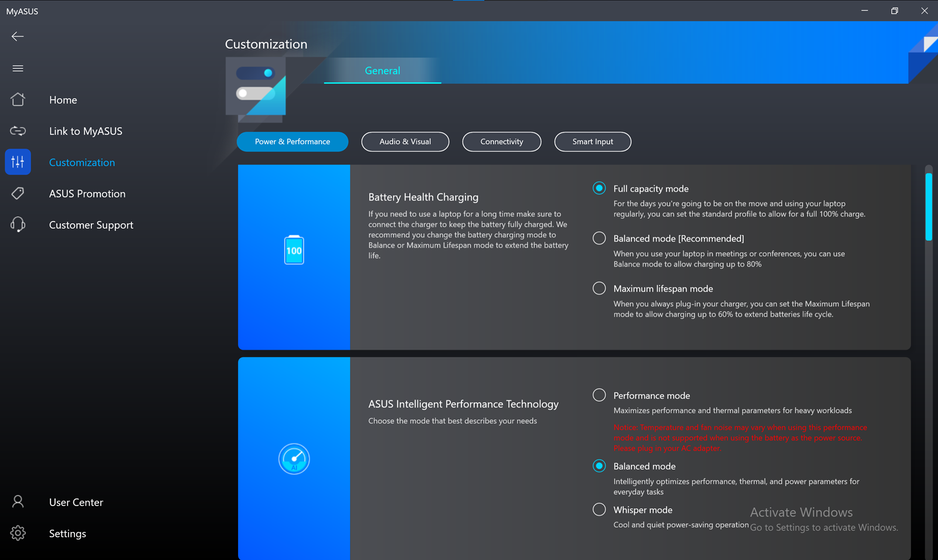This screenshot has width=938, height=560.
Task: Switch to Power & Performance tab
Action: (293, 142)
